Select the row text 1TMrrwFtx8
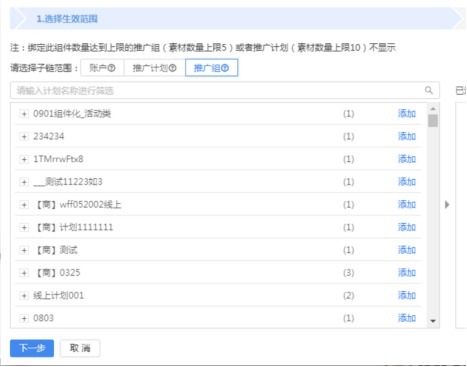The width and height of the screenshot is (467, 367). click(58, 159)
